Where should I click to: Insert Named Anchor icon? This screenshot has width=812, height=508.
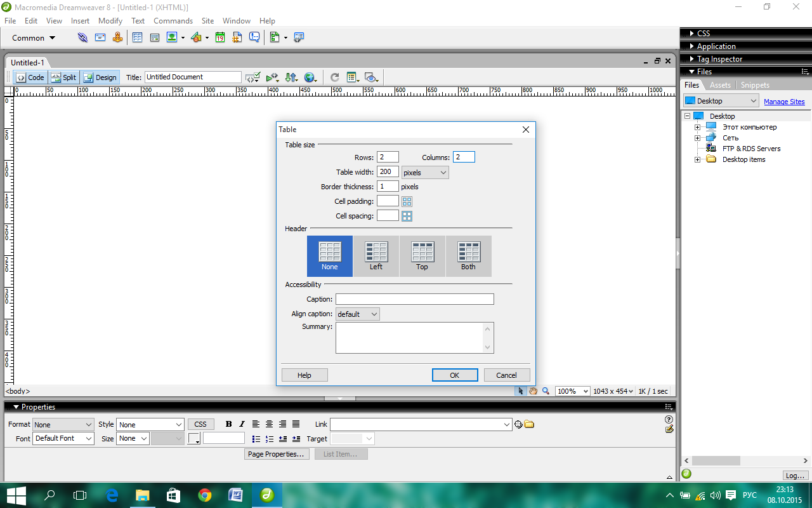click(117, 37)
